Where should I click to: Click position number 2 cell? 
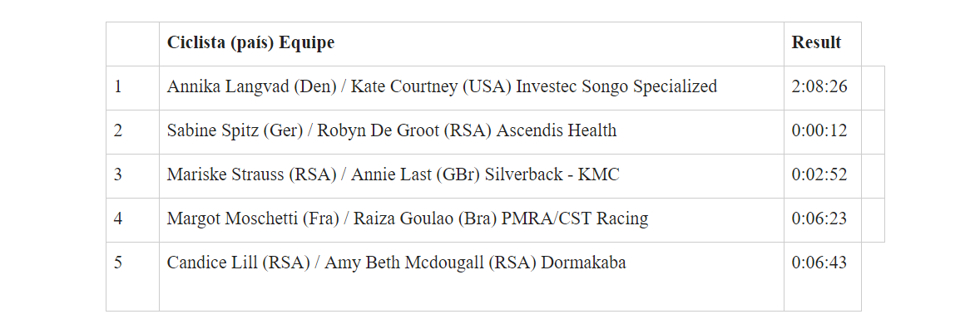point(132,132)
